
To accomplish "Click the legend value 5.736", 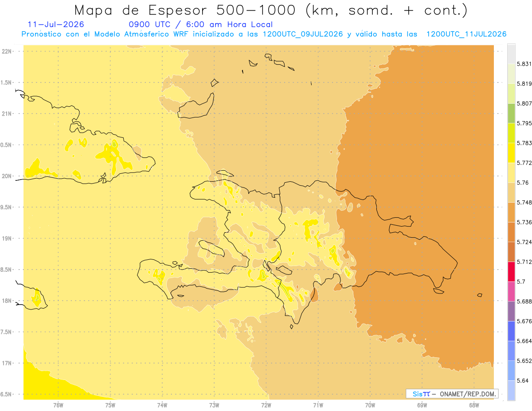I will point(524,222).
